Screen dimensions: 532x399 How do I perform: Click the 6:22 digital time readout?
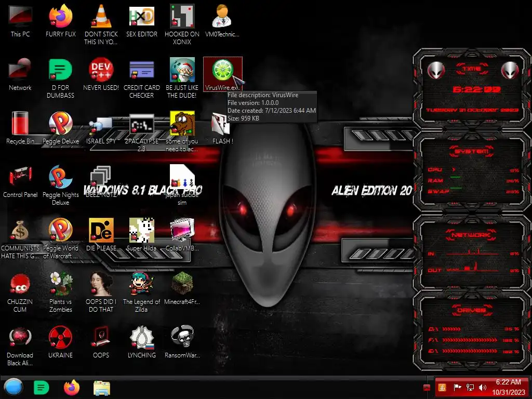pyautogui.click(x=476, y=89)
